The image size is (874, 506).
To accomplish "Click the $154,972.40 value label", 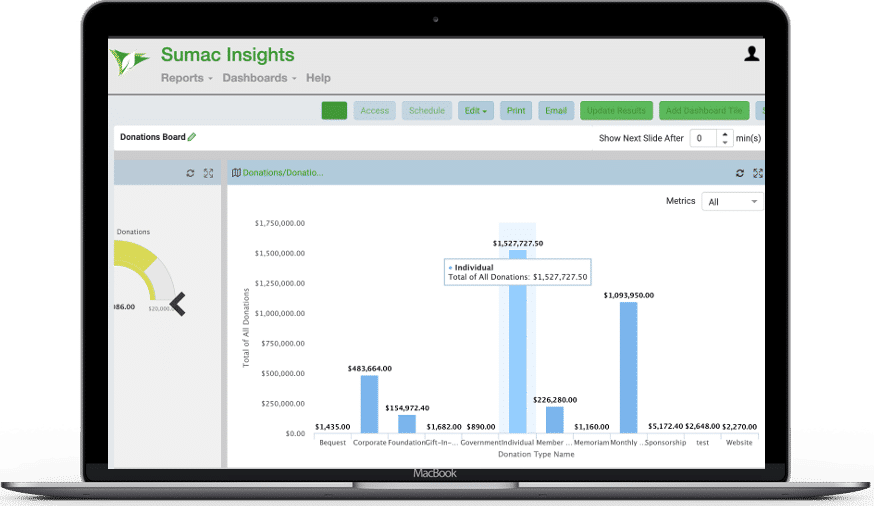I will [x=407, y=408].
